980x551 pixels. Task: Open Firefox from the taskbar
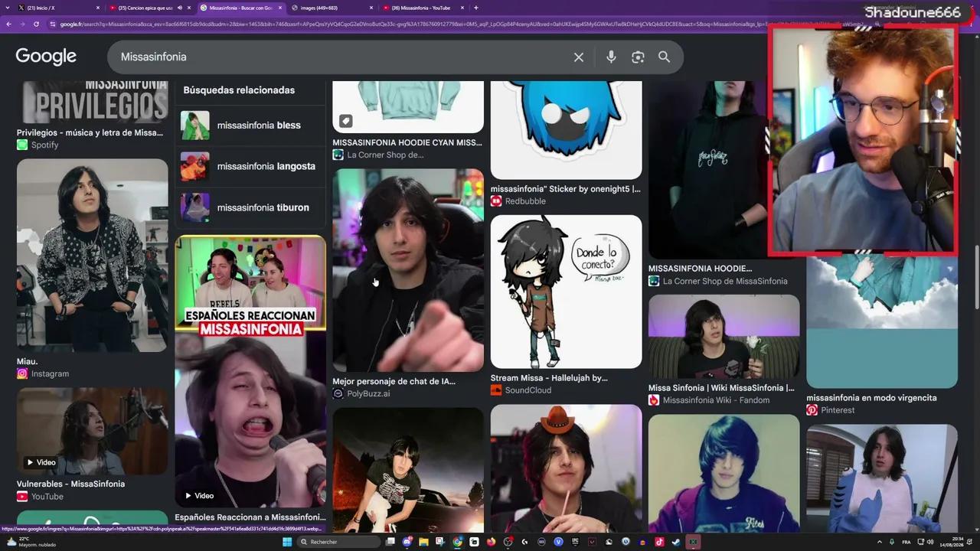(x=491, y=542)
